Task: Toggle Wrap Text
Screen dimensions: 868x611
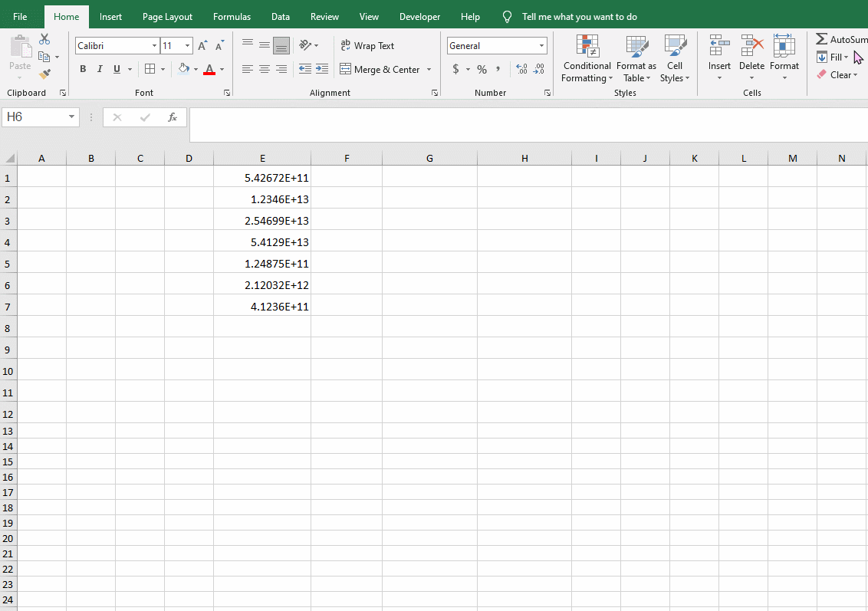Action: click(367, 46)
